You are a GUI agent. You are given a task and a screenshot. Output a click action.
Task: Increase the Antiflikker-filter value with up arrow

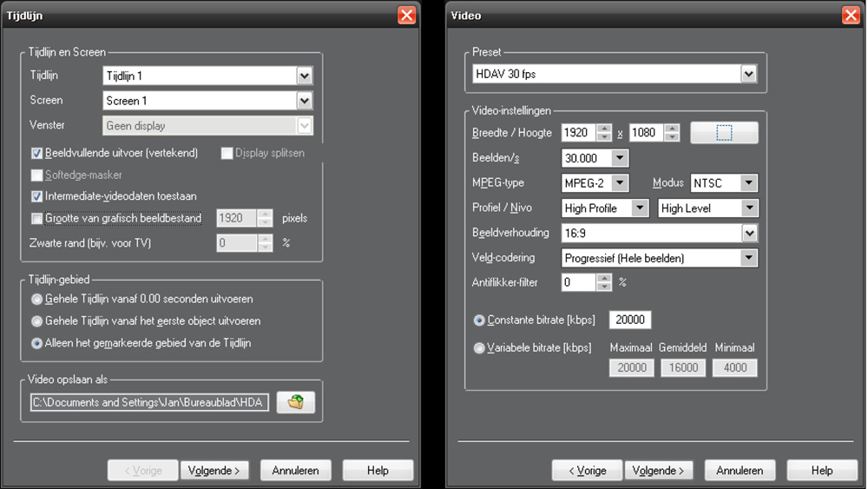click(604, 278)
